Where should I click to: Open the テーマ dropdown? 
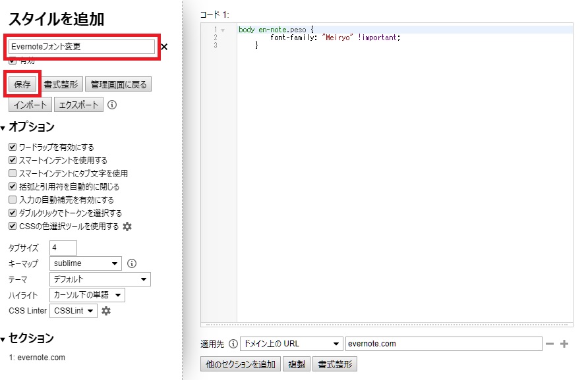click(x=99, y=279)
